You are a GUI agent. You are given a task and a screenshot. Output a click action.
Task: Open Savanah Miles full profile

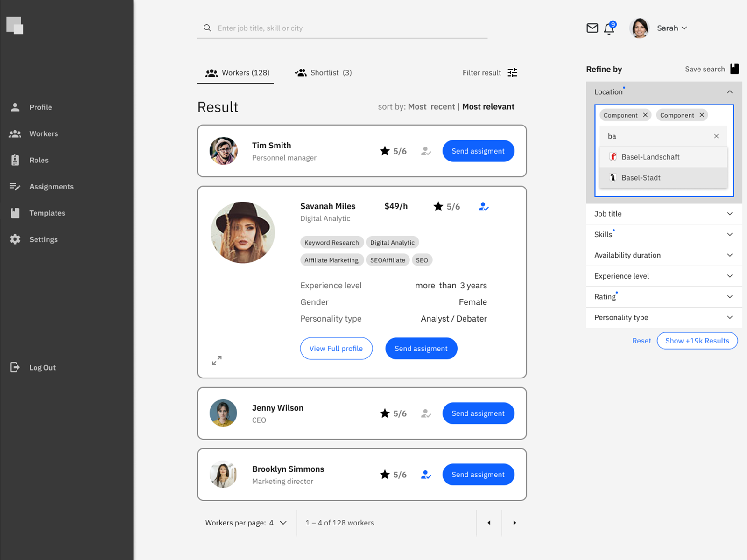coord(336,348)
